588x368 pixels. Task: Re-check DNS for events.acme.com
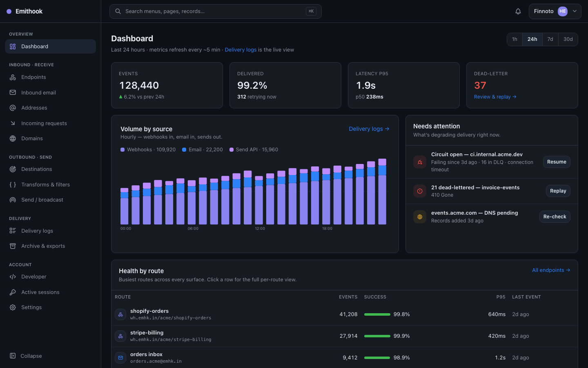point(555,217)
